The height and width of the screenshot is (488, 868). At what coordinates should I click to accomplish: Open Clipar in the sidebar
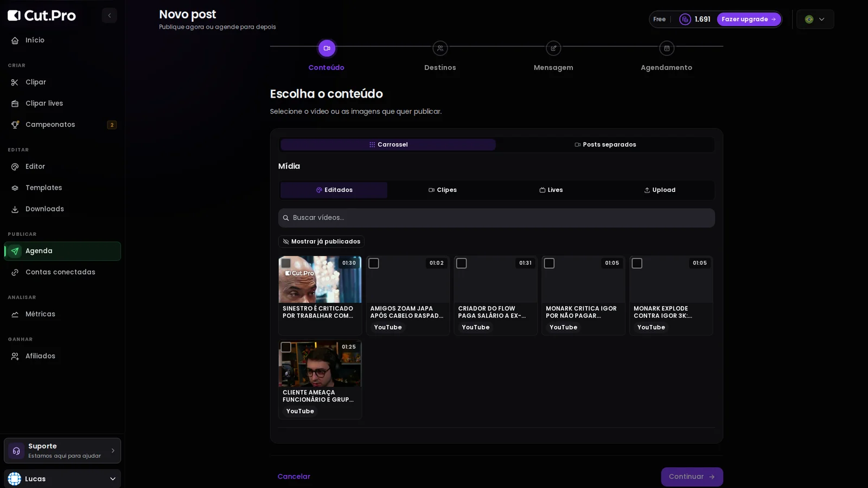[62, 82]
